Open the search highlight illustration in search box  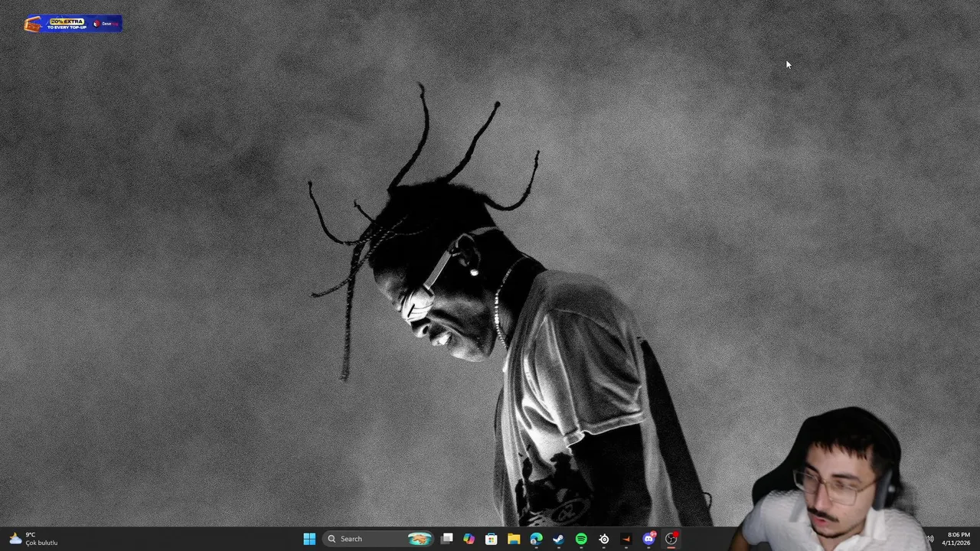[419, 539]
